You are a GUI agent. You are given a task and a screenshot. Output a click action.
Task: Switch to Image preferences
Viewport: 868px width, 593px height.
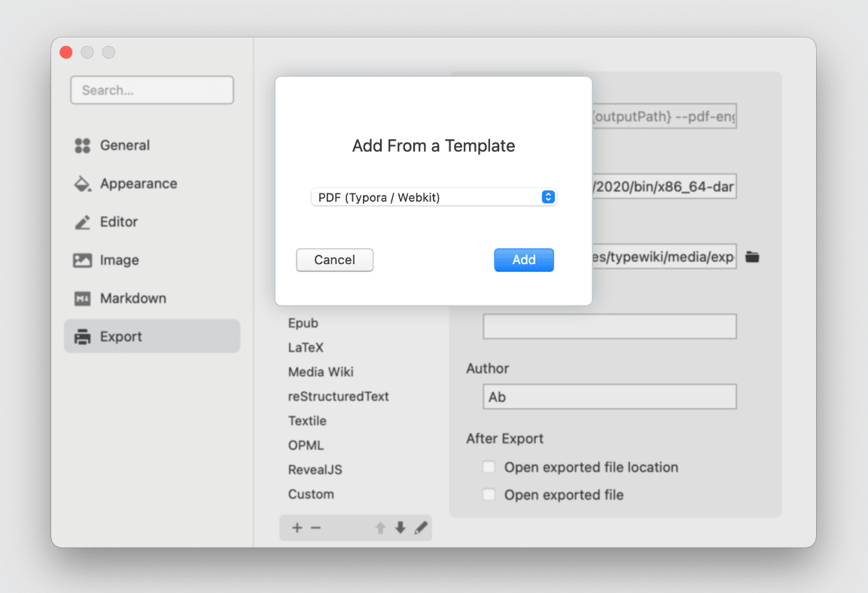[x=119, y=260]
